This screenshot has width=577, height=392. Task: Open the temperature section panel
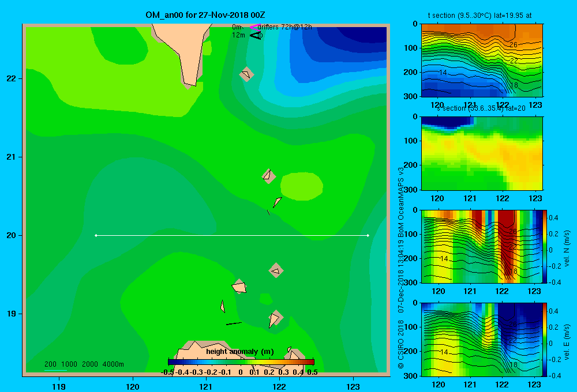pos(482,60)
